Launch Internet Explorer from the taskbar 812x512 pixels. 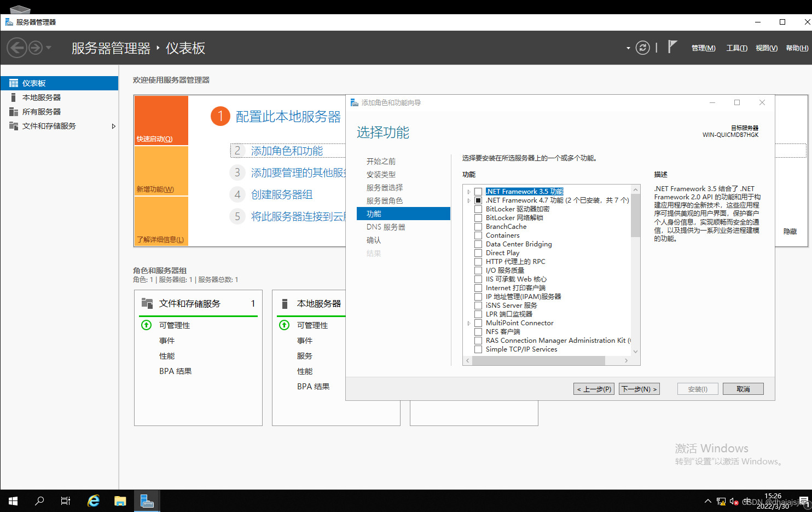pos(94,501)
